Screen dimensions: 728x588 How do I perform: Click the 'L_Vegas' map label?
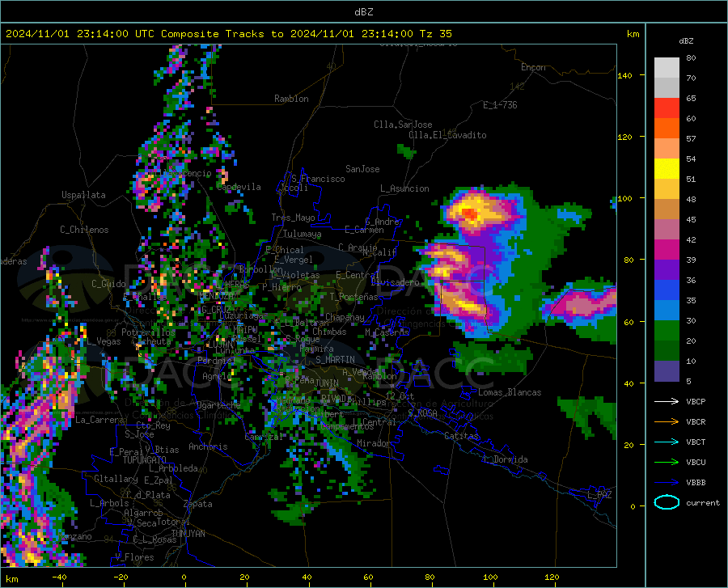pos(104,341)
